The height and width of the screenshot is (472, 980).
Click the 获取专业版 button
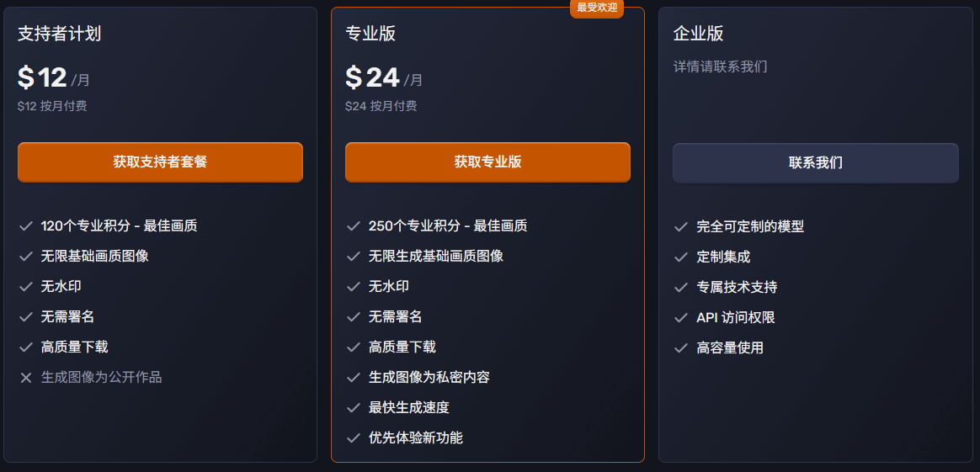(x=487, y=162)
